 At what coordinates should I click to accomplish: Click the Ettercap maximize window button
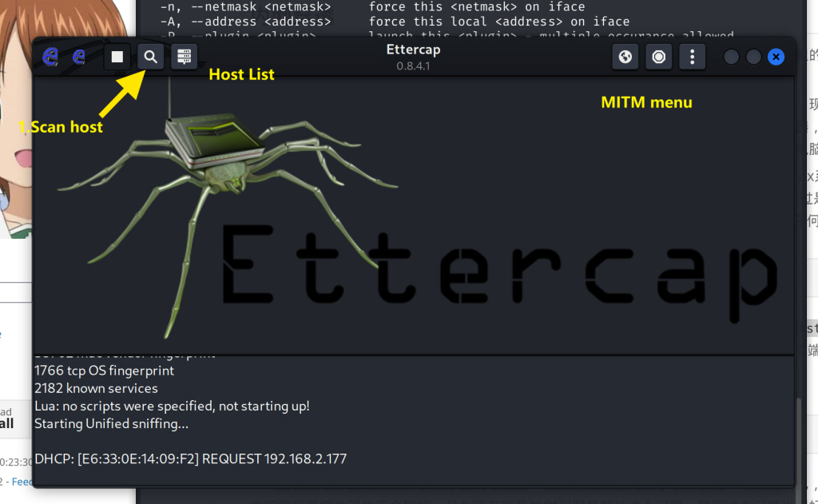pos(753,57)
